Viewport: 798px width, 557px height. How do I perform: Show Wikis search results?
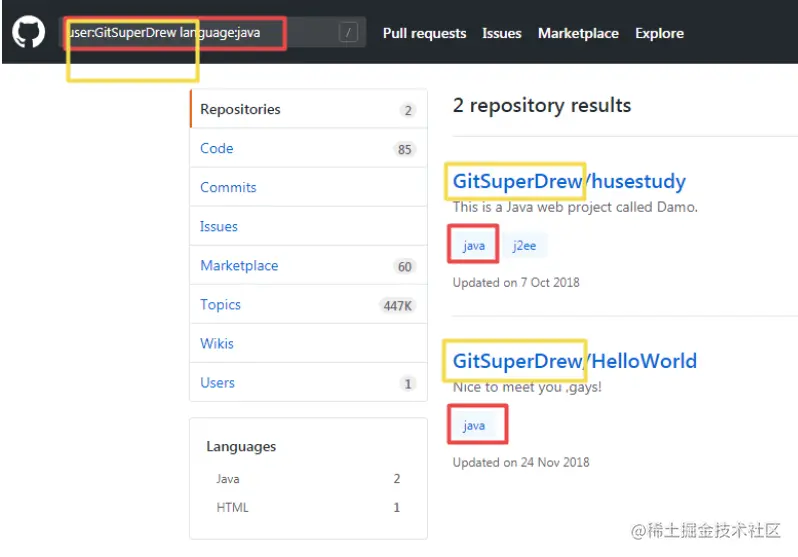click(308, 344)
